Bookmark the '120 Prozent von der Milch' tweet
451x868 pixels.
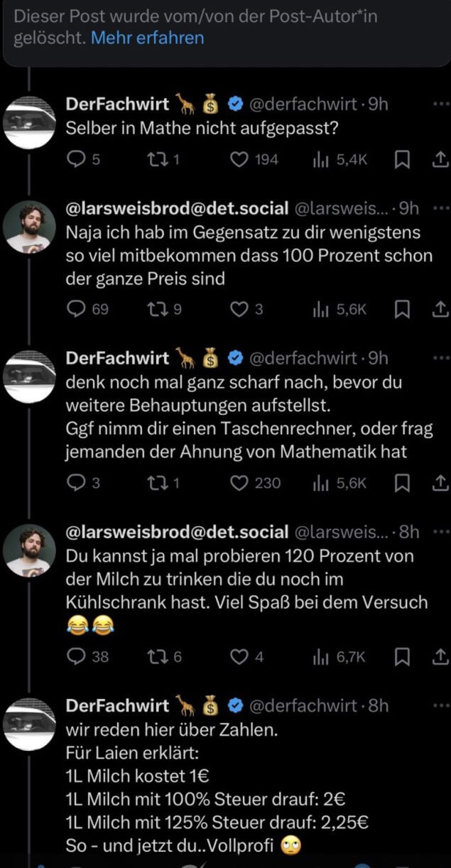[x=402, y=657]
